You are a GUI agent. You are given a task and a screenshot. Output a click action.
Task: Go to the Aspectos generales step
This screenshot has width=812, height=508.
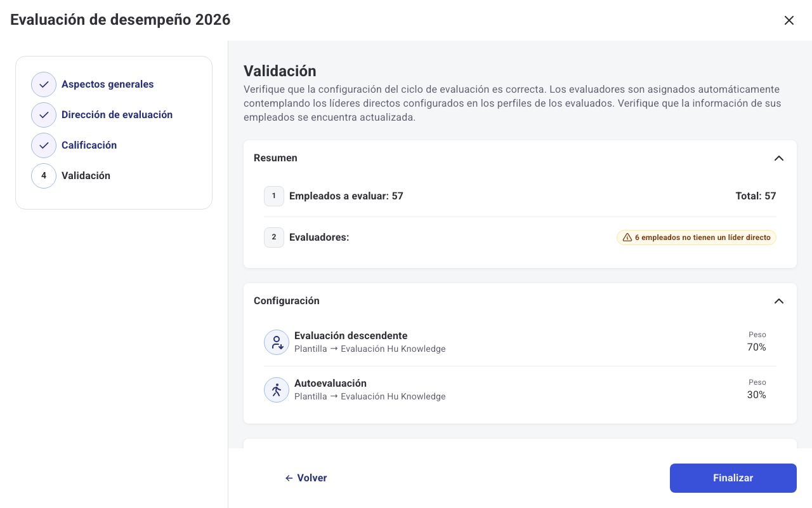click(108, 84)
